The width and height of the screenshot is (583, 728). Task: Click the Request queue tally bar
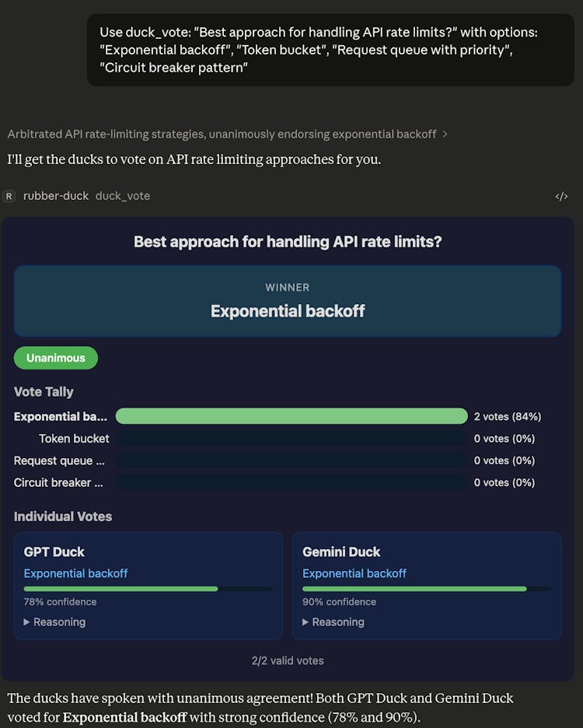pyautogui.click(x=291, y=460)
